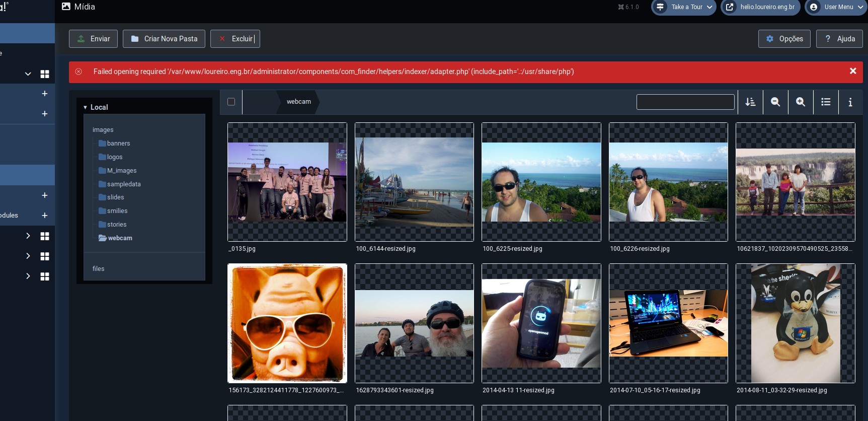Open the sampledata folder
The height and width of the screenshot is (421, 868).
[123, 184]
